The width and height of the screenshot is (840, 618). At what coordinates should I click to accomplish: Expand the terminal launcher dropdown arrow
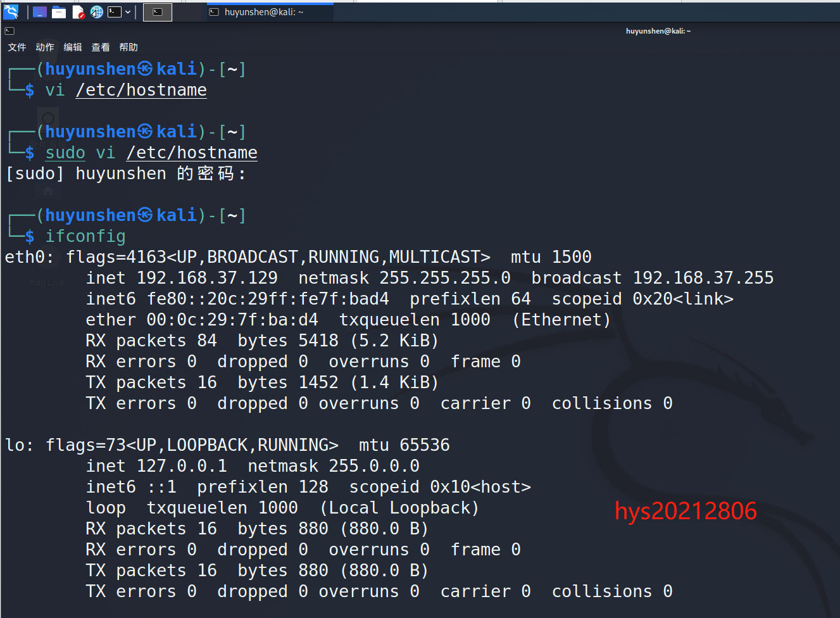[128, 12]
